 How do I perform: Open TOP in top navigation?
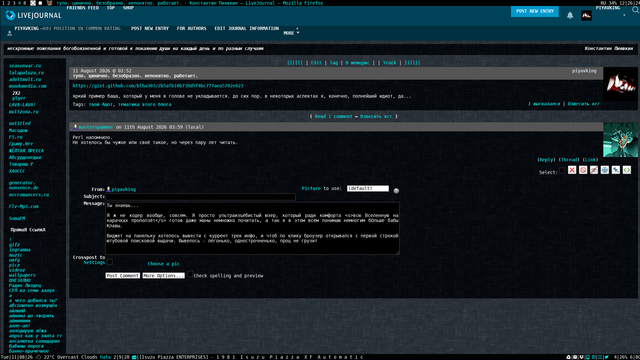point(111,8)
